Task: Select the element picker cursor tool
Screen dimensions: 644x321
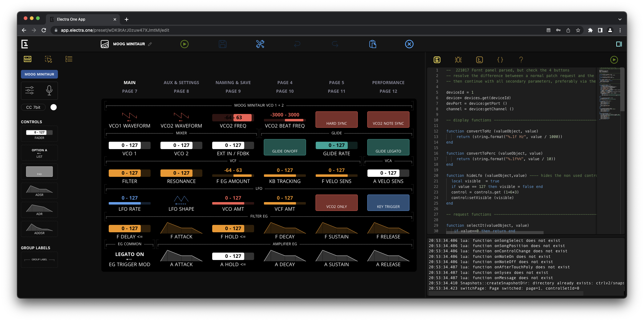Action: coord(48,59)
